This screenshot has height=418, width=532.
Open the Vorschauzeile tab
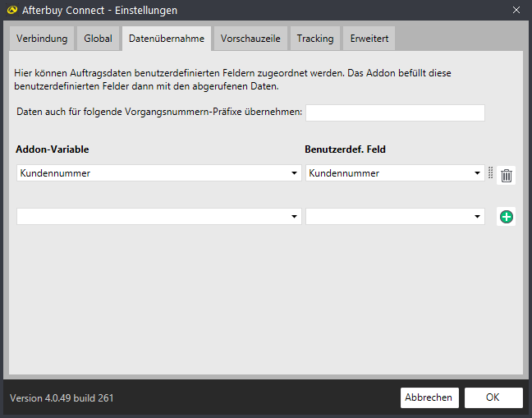[250, 39]
